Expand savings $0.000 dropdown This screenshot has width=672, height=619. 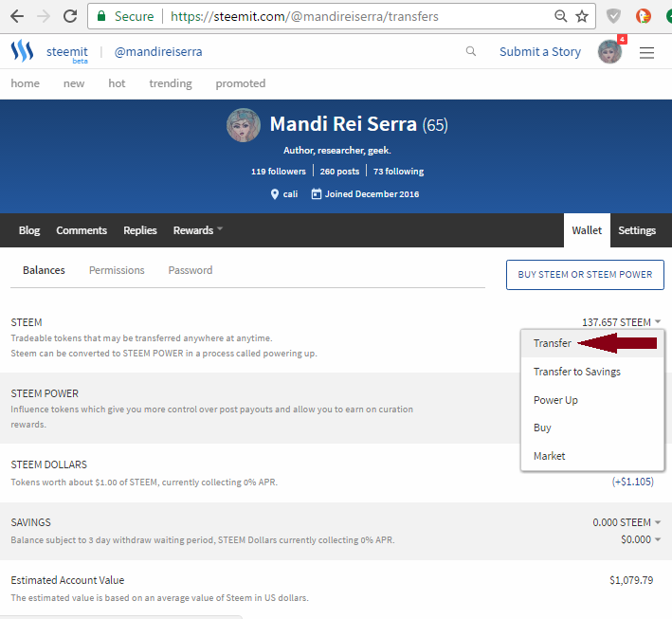tap(641, 539)
